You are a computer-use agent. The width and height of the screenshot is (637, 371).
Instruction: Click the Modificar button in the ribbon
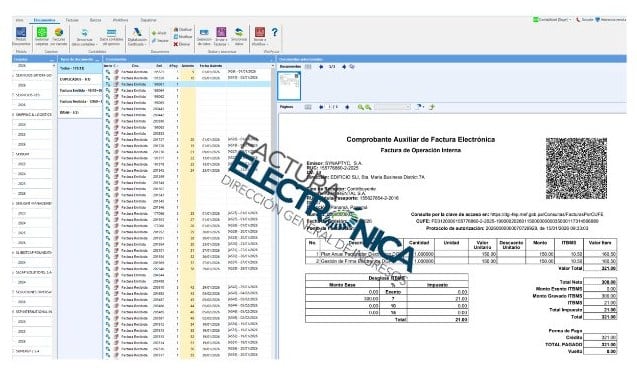coord(183,37)
